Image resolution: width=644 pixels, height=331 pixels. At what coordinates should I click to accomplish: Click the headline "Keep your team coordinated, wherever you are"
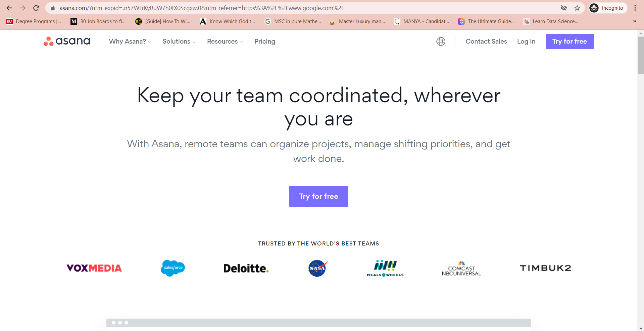[x=319, y=107]
